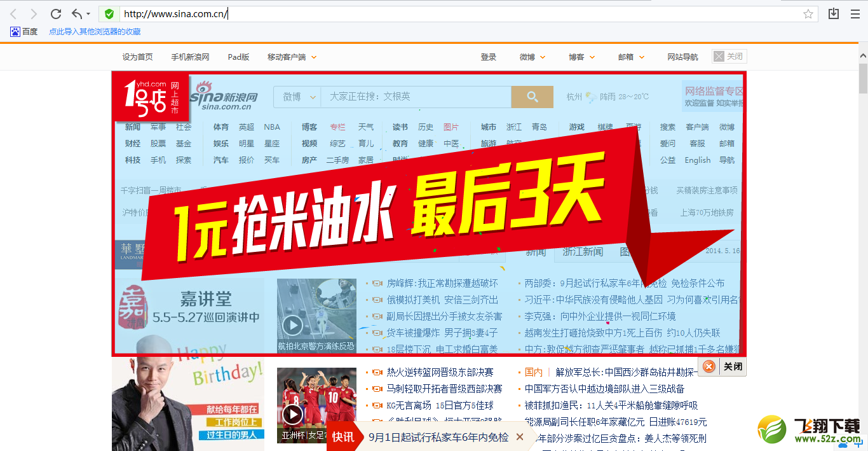Click 点此导入其他浏览器的收藏 link
This screenshot has height=451, width=868.
pyautogui.click(x=95, y=32)
